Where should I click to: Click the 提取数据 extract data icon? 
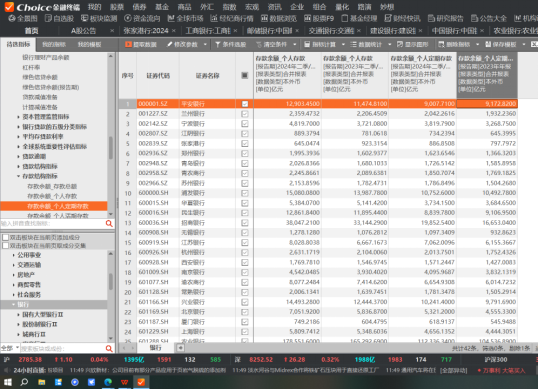tap(128, 44)
